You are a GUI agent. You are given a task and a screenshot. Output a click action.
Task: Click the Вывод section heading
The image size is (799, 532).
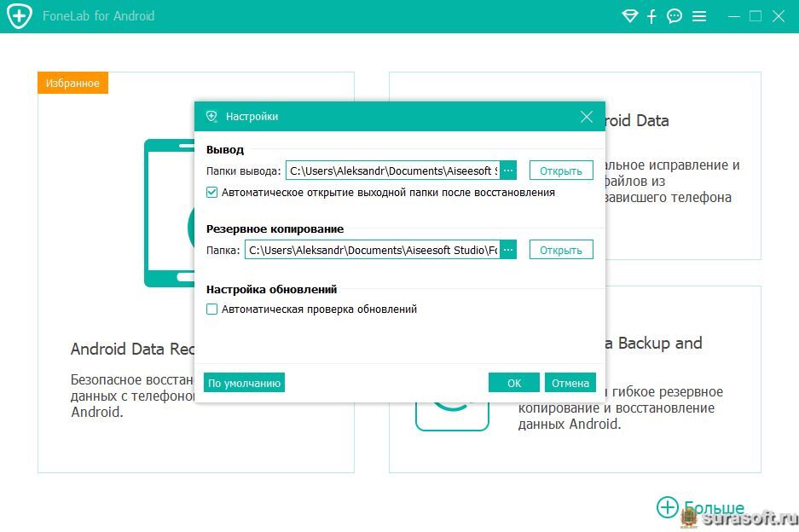click(225, 150)
